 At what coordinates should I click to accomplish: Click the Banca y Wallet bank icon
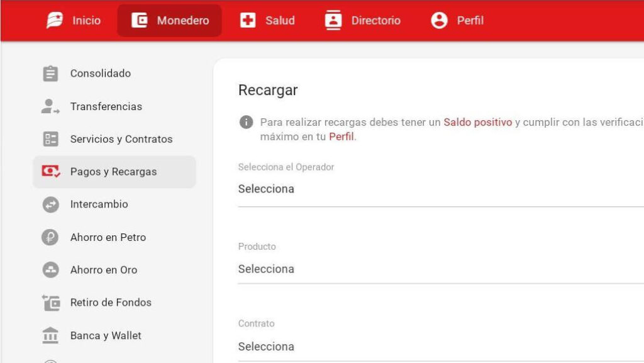click(50, 335)
